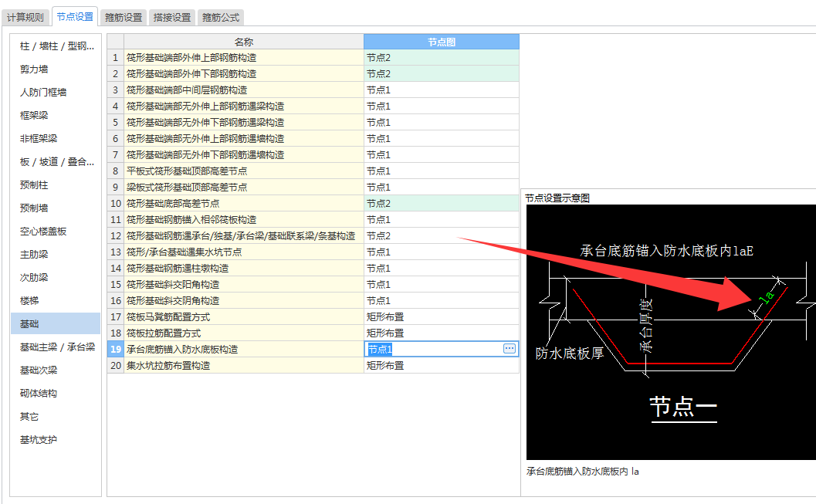Image resolution: width=816 pixels, height=504 pixels.
Task: Select row 筏形基础端部外伸下部钢筋构造
Action: click(x=243, y=73)
